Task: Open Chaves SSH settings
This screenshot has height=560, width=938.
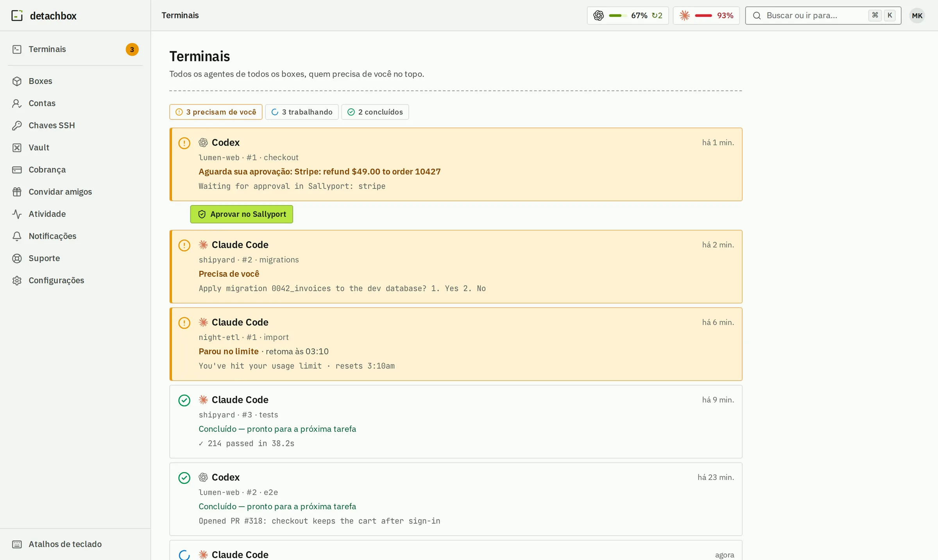Action: pos(75,125)
